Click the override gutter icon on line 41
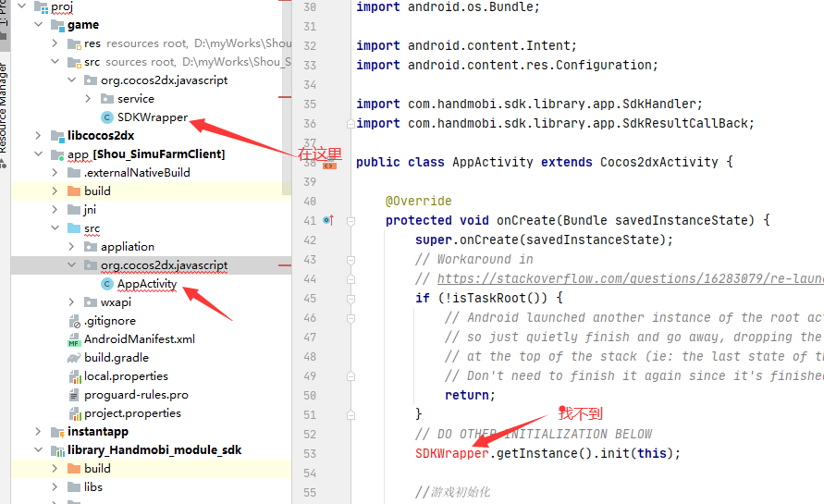 (328, 220)
